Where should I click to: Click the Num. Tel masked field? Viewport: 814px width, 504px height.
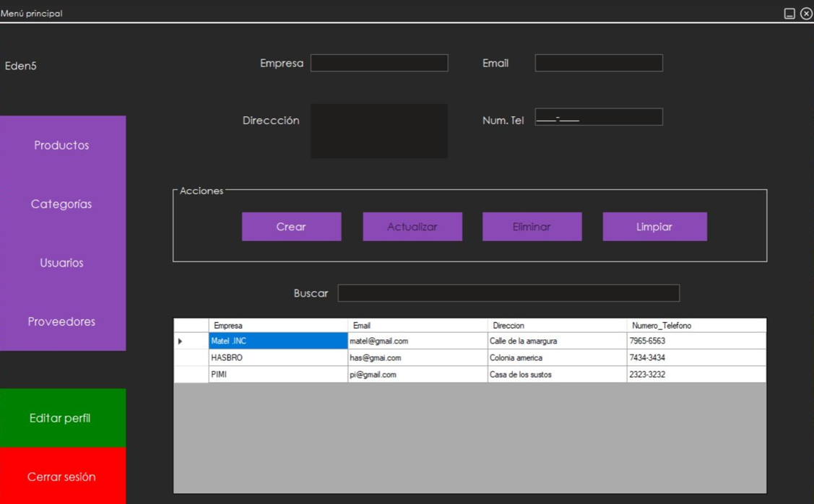click(598, 118)
